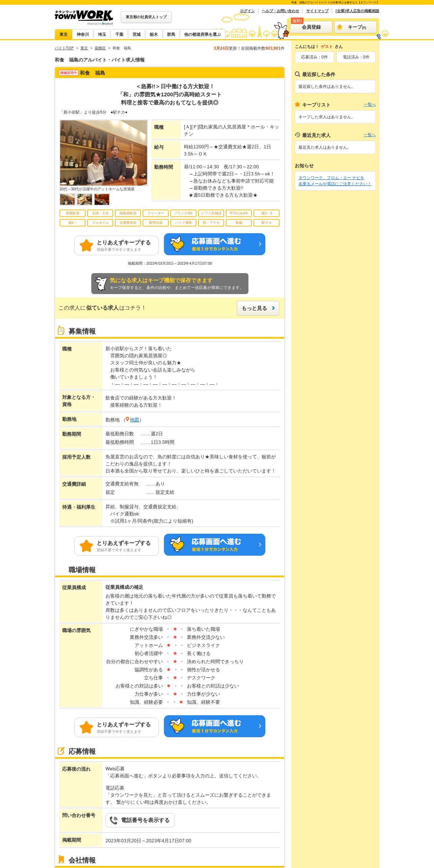Image resolution: width=434 pixels, height=868 pixels.
Task: Click the もっと見る button
Action: (258, 308)
